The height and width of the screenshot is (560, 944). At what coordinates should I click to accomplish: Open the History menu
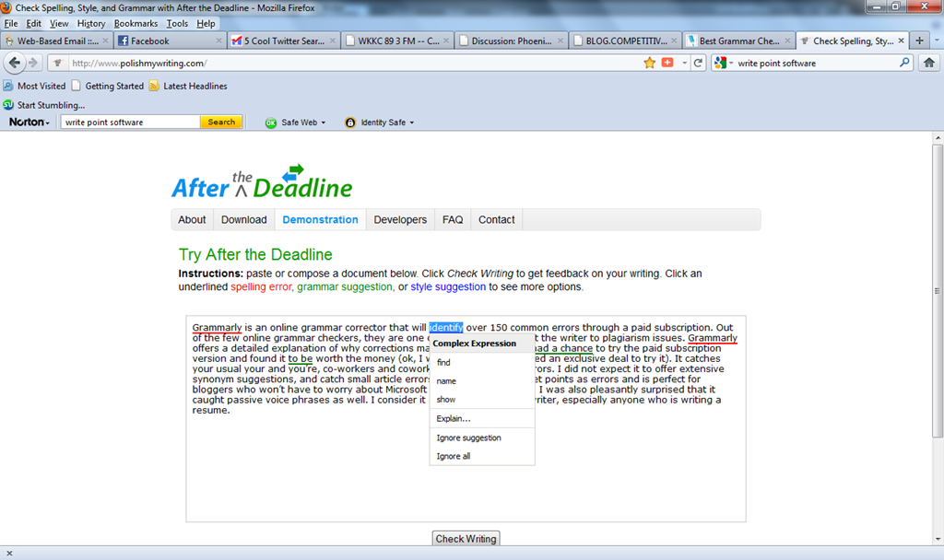[91, 23]
